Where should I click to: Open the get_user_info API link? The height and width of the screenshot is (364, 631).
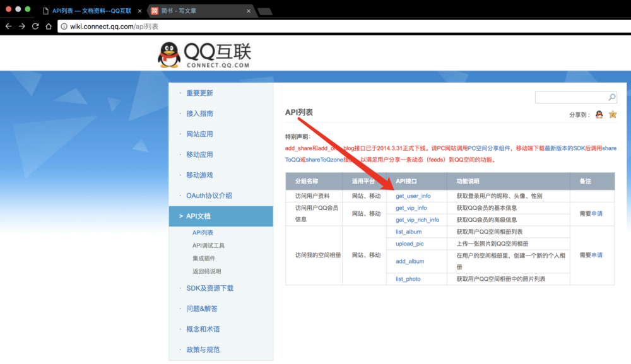[413, 196]
